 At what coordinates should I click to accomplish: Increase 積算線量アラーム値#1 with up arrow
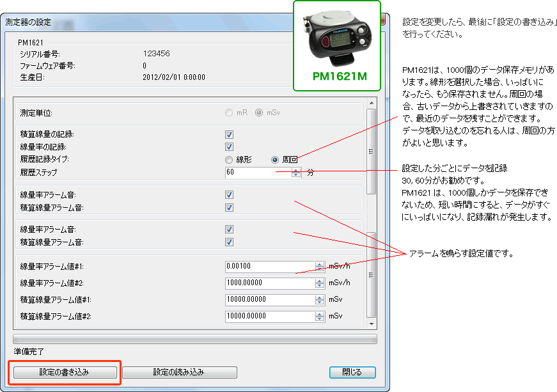(x=320, y=297)
